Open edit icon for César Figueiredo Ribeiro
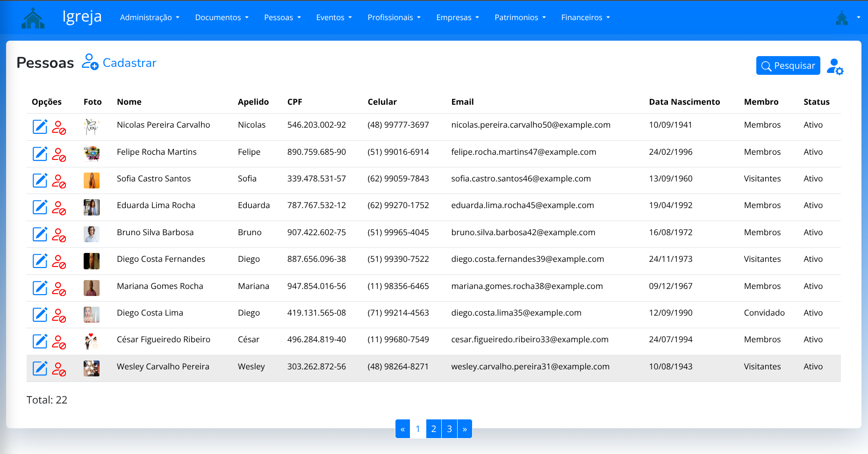Viewport: 868px width, 454px height. (x=40, y=341)
